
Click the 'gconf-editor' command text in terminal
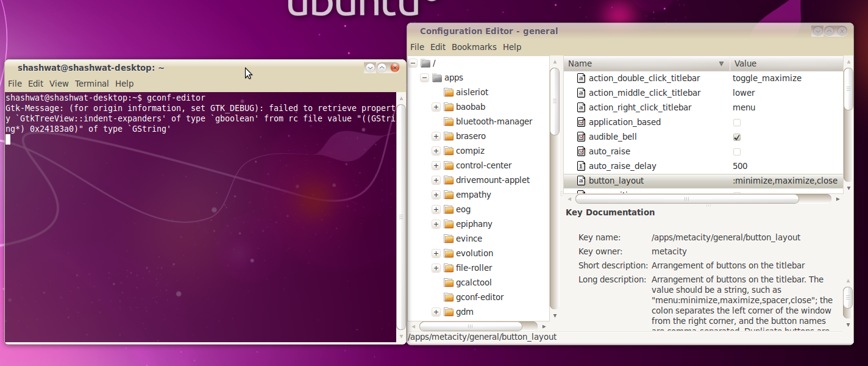[x=176, y=98]
